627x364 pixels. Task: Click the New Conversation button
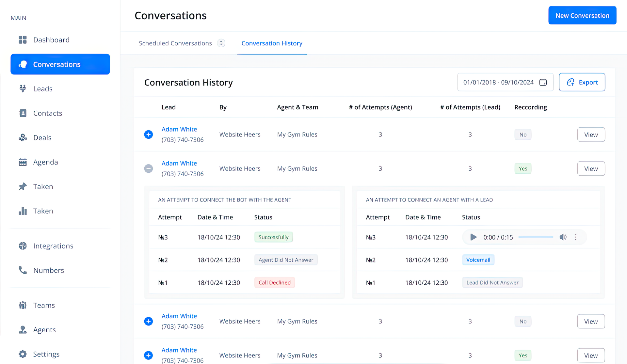pyautogui.click(x=582, y=15)
